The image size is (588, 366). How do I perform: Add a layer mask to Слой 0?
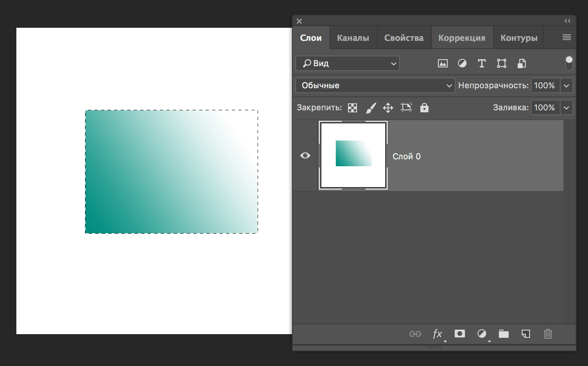click(460, 334)
